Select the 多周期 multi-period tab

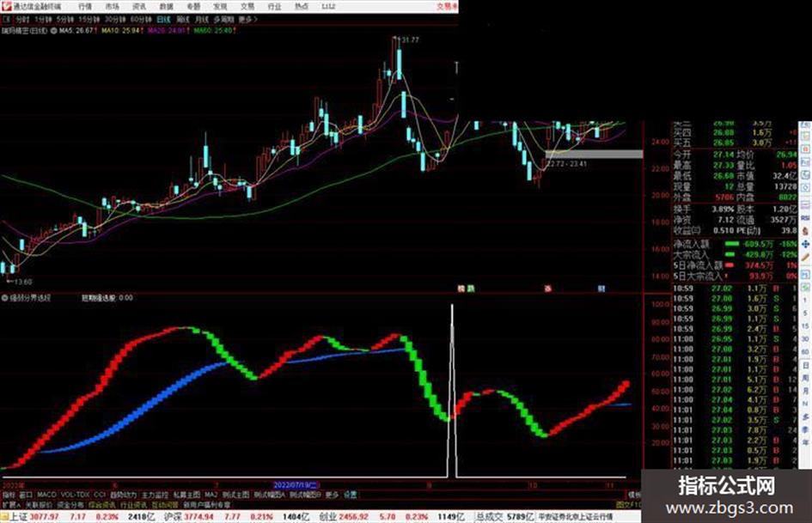(223, 19)
